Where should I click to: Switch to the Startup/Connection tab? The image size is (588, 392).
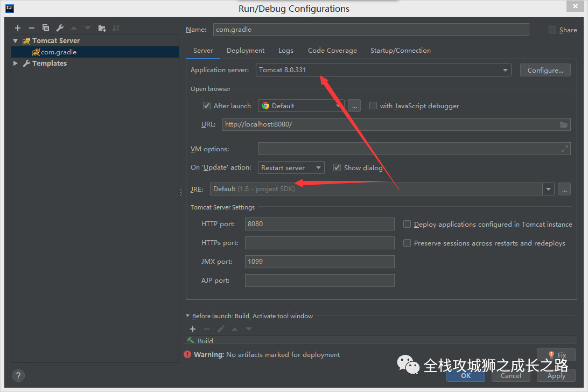click(401, 51)
